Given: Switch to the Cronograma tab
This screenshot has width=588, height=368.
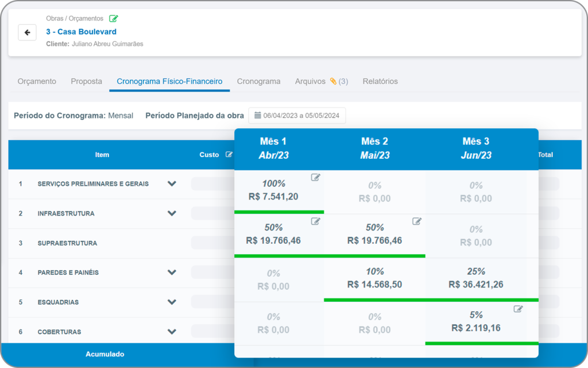Looking at the screenshot, I should click(x=259, y=81).
